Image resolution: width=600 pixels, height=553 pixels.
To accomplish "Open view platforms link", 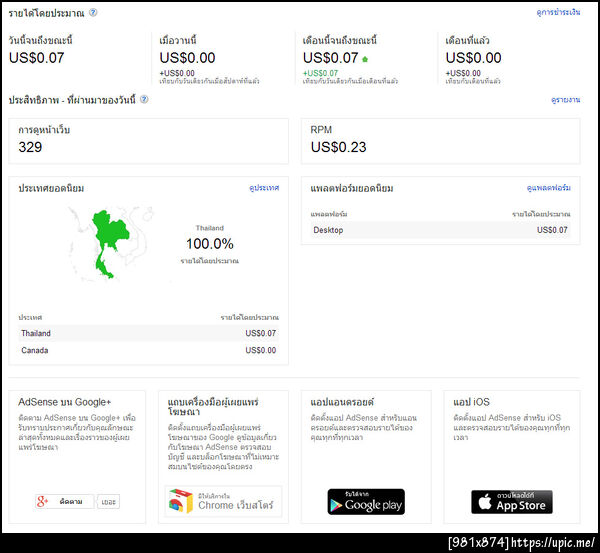I will 549,188.
